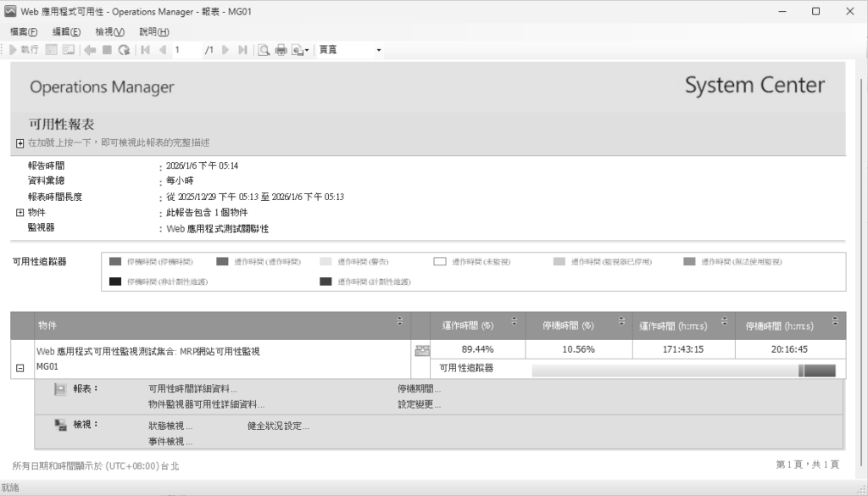Click 運作時間 (警告) legend swatch

(x=326, y=261)
